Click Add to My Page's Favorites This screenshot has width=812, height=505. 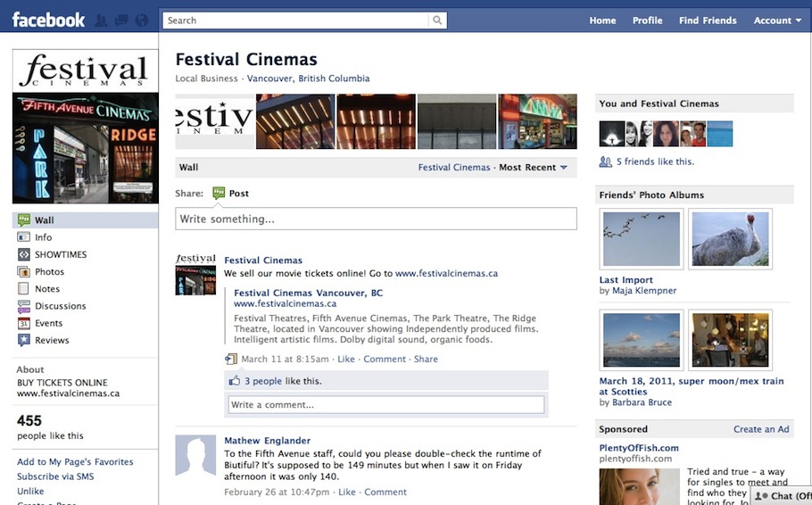[x=75, y=462]
